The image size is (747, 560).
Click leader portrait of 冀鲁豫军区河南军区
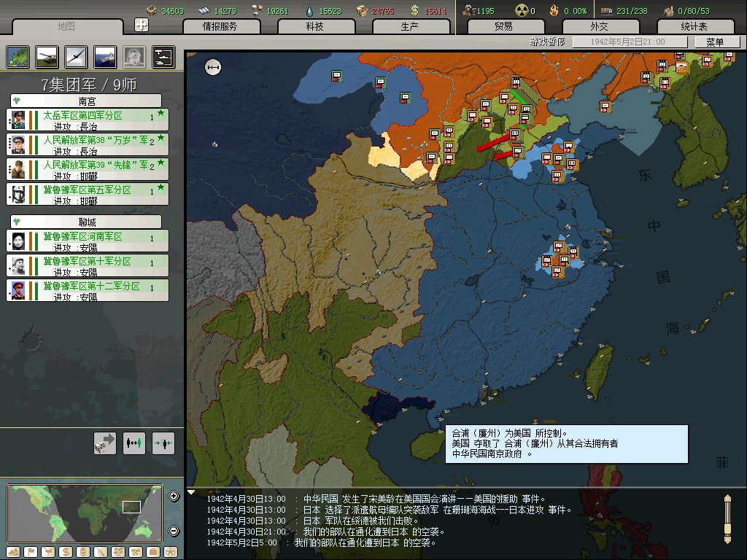18,241
